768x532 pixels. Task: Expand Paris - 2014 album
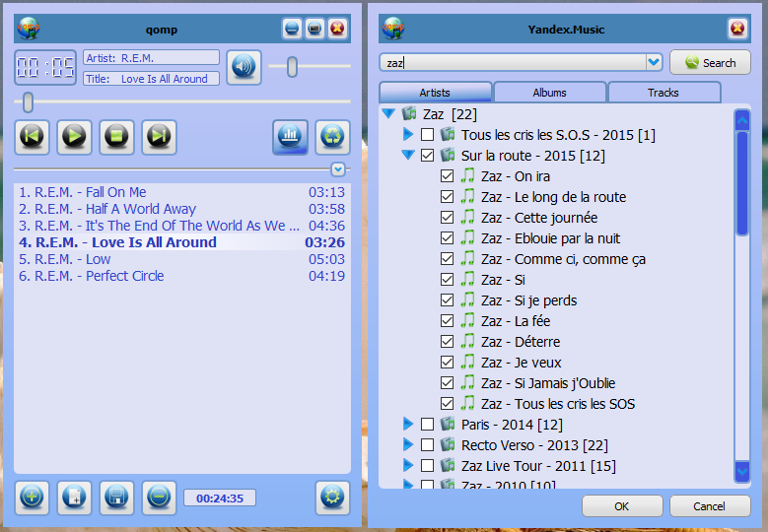coord(407,424)
